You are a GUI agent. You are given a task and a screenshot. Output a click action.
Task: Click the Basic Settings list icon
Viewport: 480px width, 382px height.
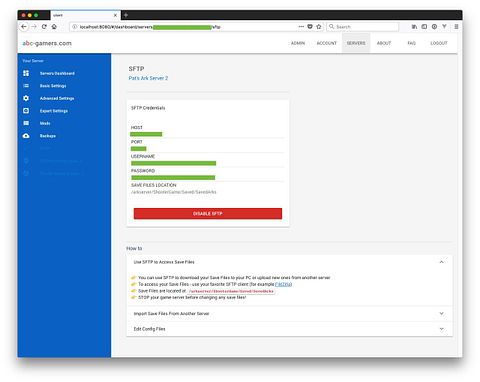click(26, 86)
